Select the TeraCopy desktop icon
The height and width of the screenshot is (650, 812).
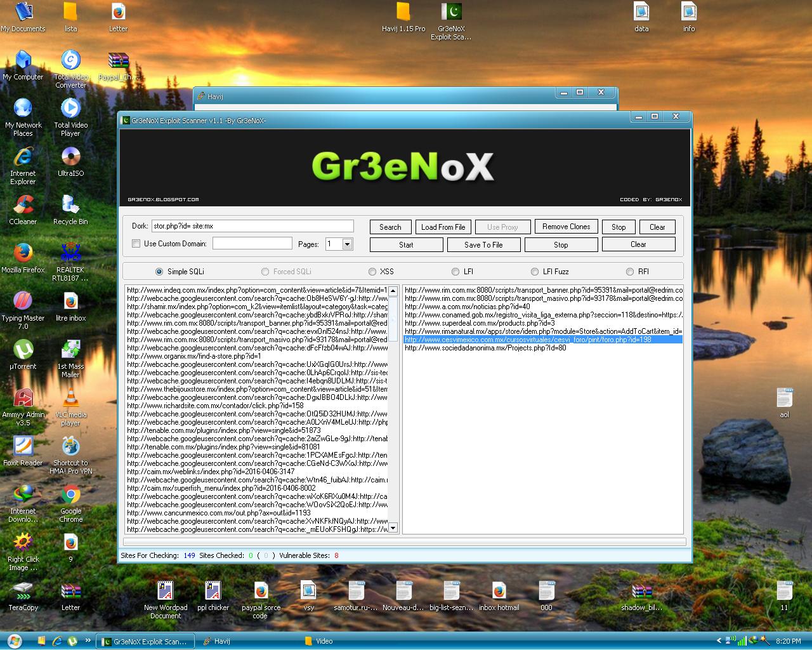[x=23, y=596]
